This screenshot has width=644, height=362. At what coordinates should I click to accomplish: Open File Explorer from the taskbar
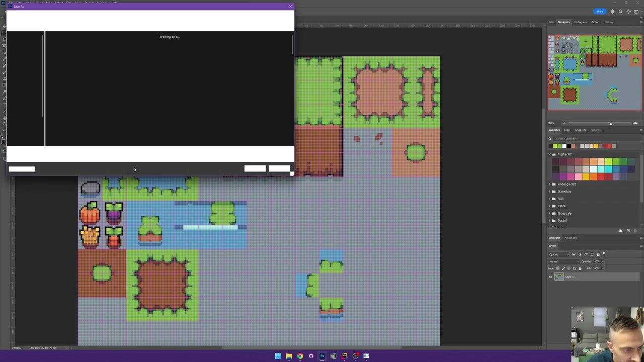coord(289,356)
